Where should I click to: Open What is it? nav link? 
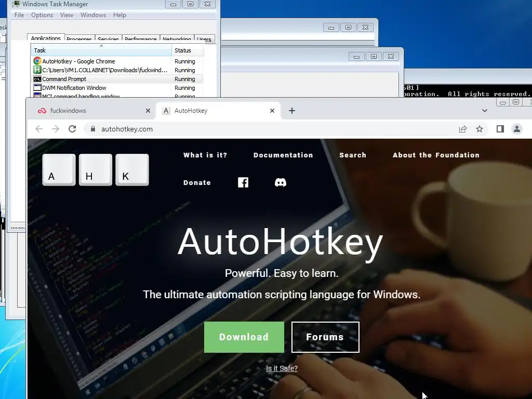tap(205, 155)
